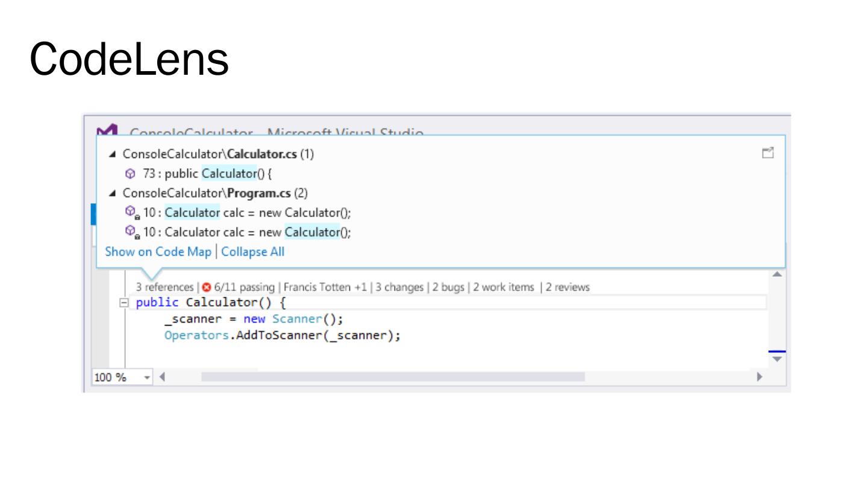Image resolution: width=868 pixels, height=489 pixels.
Task: Click the 3 references CodeLens indicator
Action: coord(164,288)
